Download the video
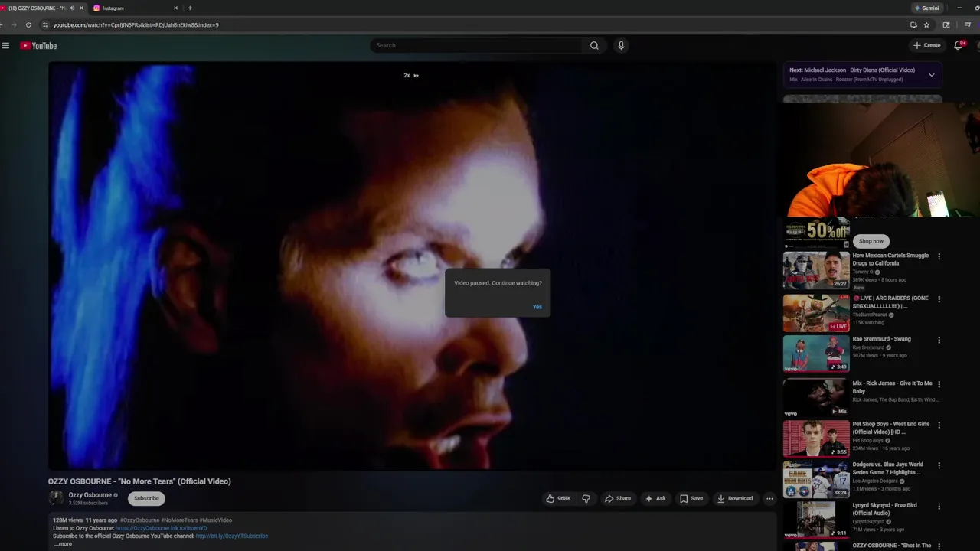 click(x=735, y=498)
